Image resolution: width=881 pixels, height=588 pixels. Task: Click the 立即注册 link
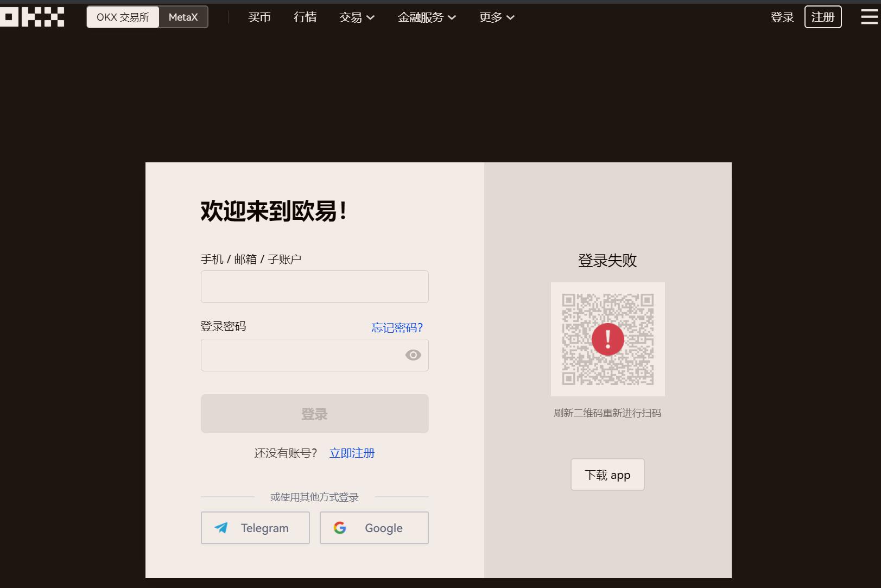pos(352,453)
